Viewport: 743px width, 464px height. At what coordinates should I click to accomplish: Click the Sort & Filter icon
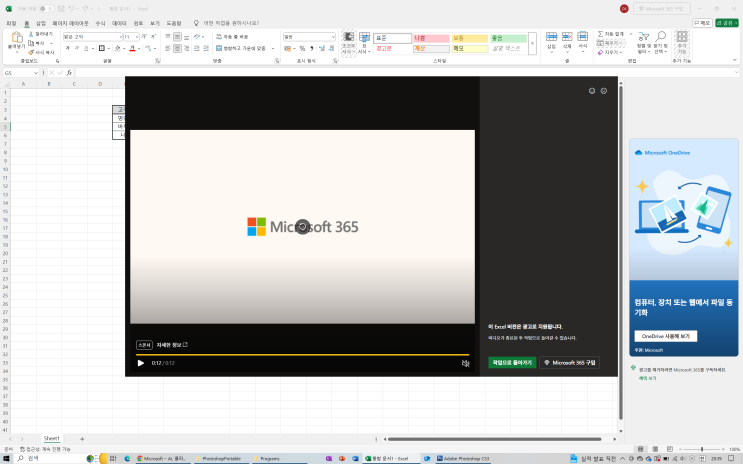click(641, 38)
